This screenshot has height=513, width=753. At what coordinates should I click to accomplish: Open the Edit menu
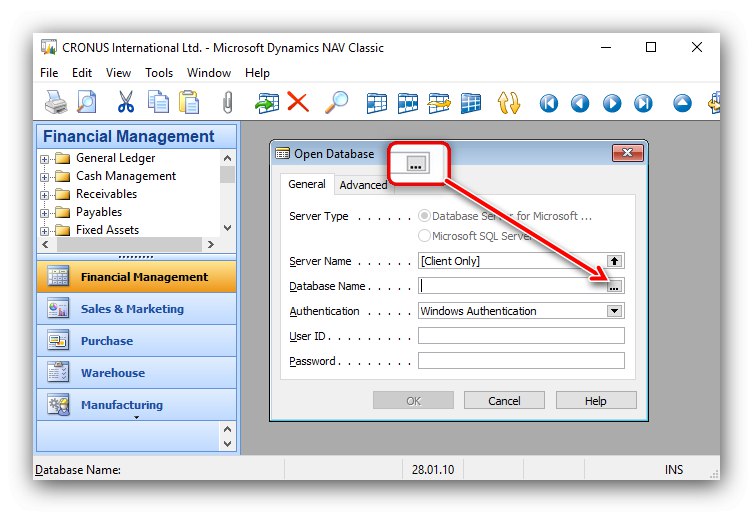tap(82, 73)
